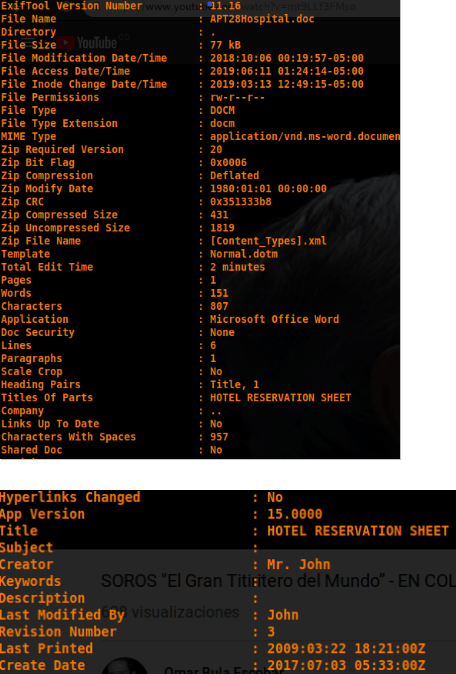This screenshot has width=456, height=674.
Task: Click the MIME Type application/vnd.ms-word value
Action: click(305, 136)
